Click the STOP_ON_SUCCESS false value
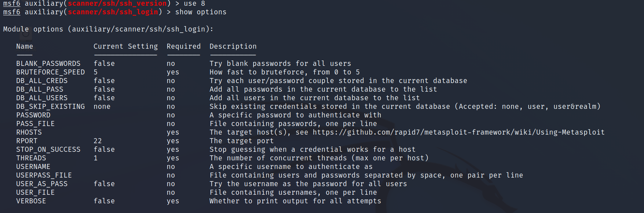The width and height of the screenshot is (644, 213). [x=104, y=150]
